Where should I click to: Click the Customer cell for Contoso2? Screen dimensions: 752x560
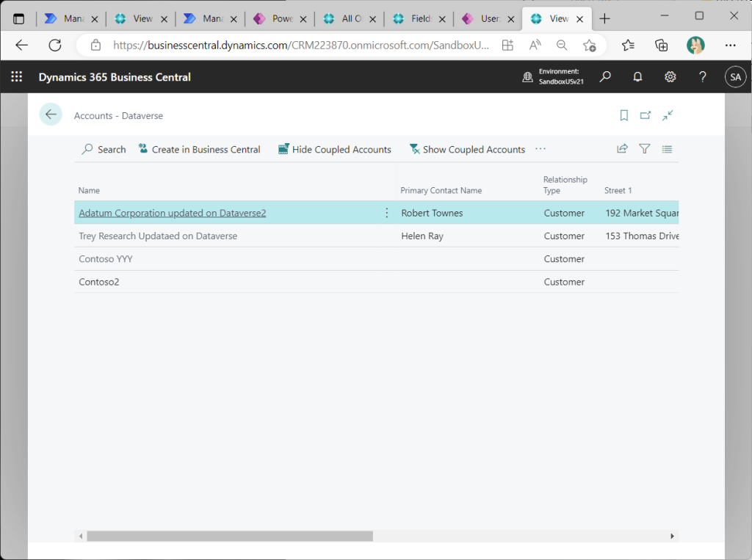(x=564, y=282)
